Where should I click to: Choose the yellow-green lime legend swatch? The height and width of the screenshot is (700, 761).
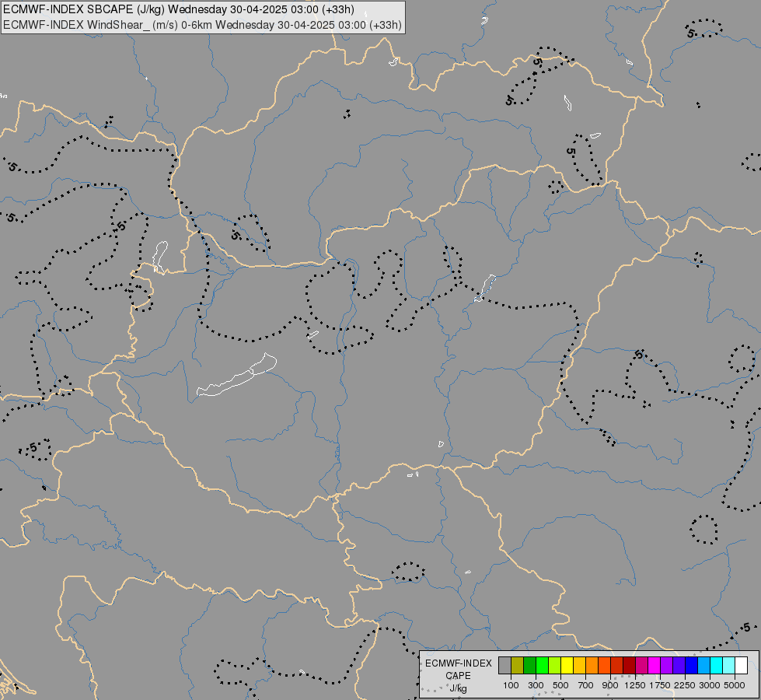[x=554, y=665]
